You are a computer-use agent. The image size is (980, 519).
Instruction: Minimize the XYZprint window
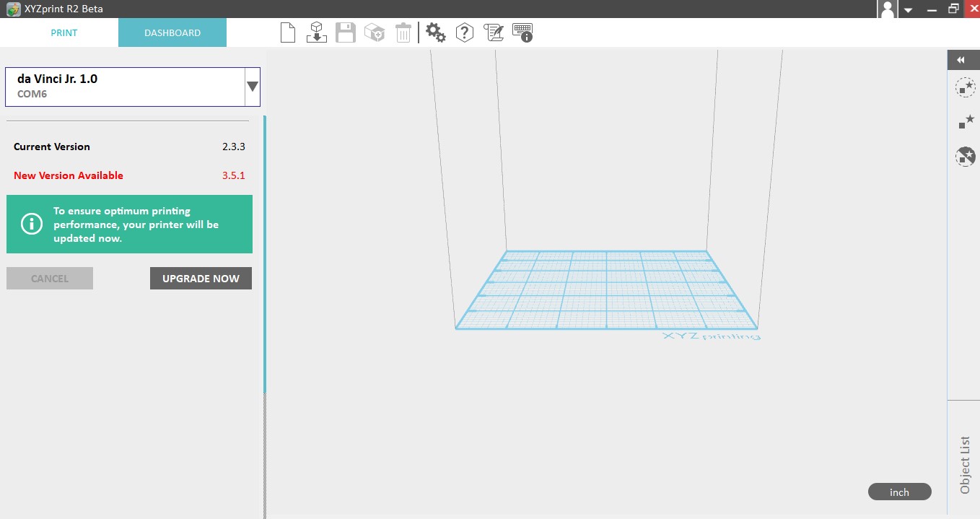[932, 9]
